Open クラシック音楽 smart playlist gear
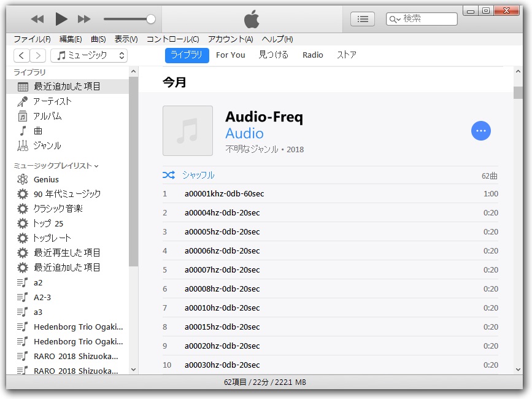Image resolution: width=532 pixels, height=399 pixels. (x=23, y=208)
